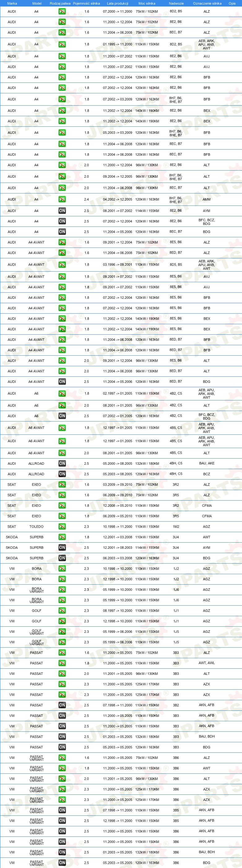The width and height of the screenshot is (242, 868).
Task: Click ON icon for VW Passat 3B2 row
Action: 62,705
